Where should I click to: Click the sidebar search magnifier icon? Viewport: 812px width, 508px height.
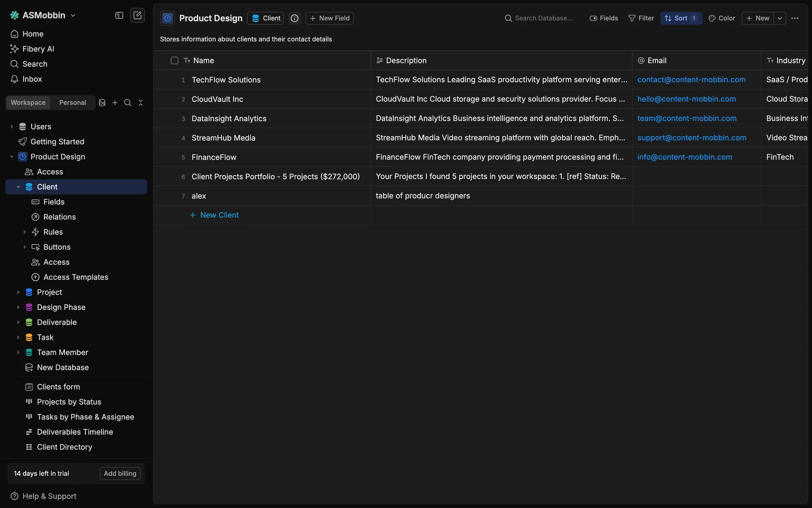tap(127, 103)
